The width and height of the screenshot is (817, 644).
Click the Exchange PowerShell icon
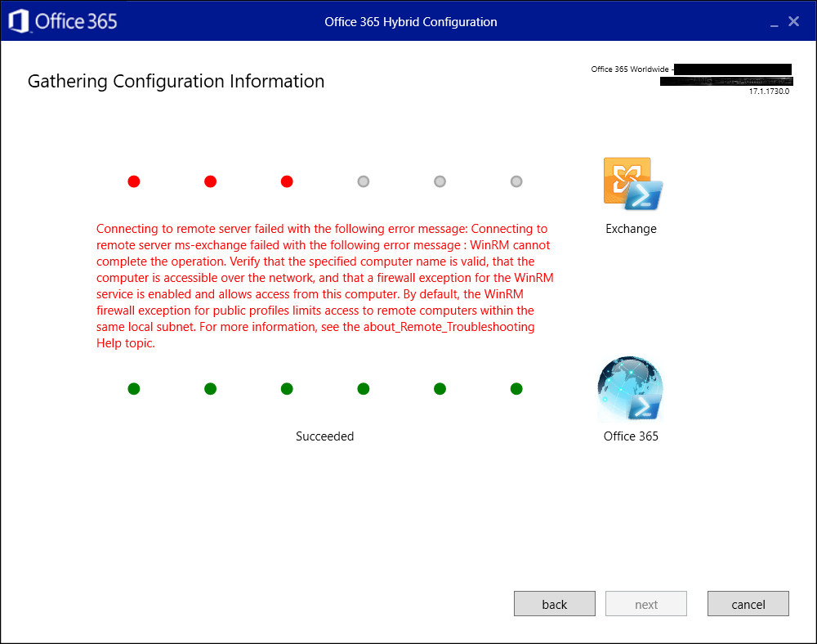pos(632,183)
